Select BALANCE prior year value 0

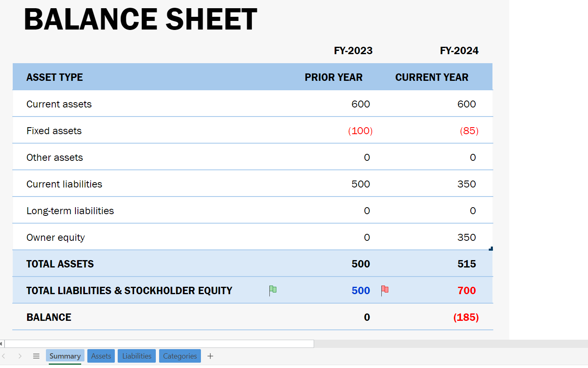coord(367,317)
